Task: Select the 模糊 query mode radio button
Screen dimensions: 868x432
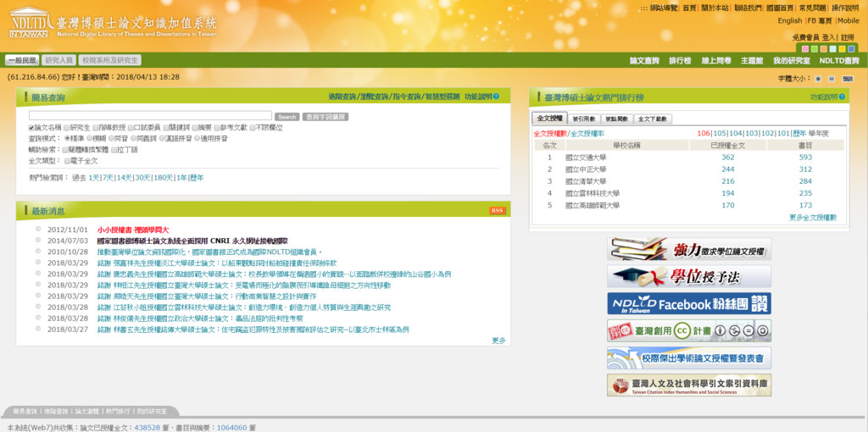Action: tap(90, 138)
